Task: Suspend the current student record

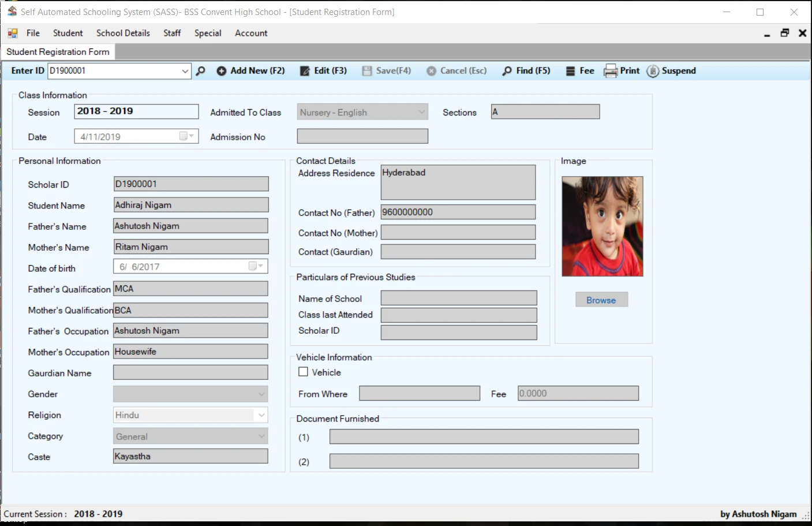Action: (672, 70)
